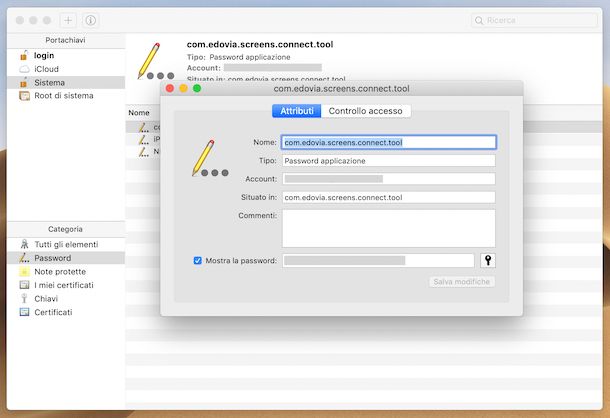Screen dimensions: 610x418
Task: Click the Ricerca search field
Action: click(x=534, y=20)
